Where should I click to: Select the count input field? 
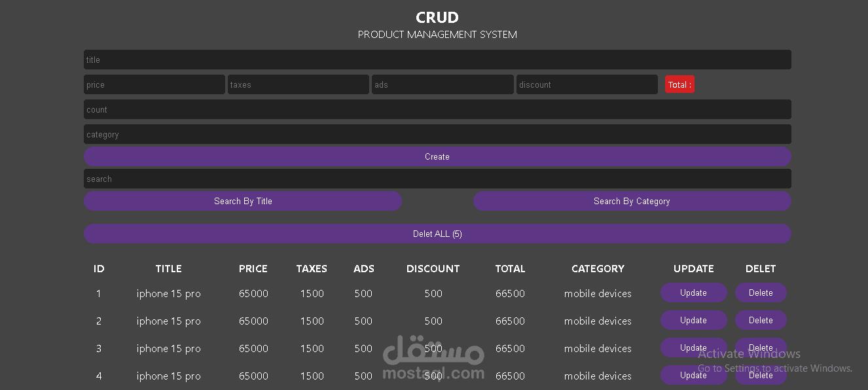(437, 109)
